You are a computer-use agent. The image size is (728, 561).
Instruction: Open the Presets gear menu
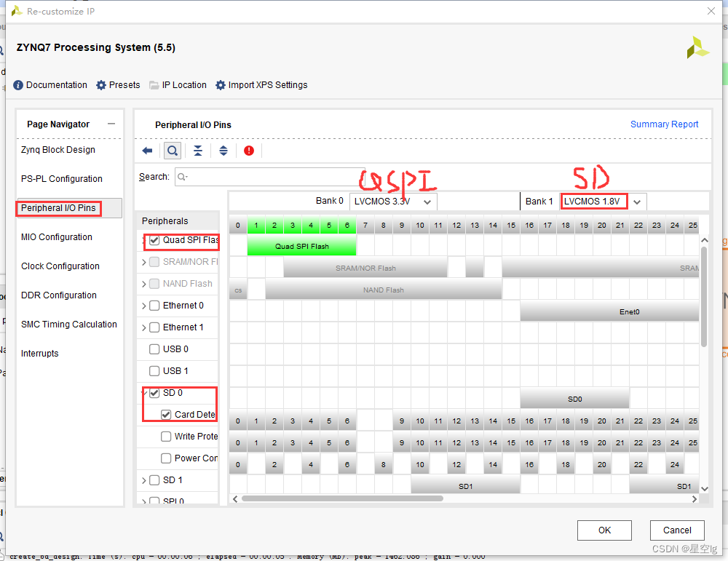[x=118, y=85]
